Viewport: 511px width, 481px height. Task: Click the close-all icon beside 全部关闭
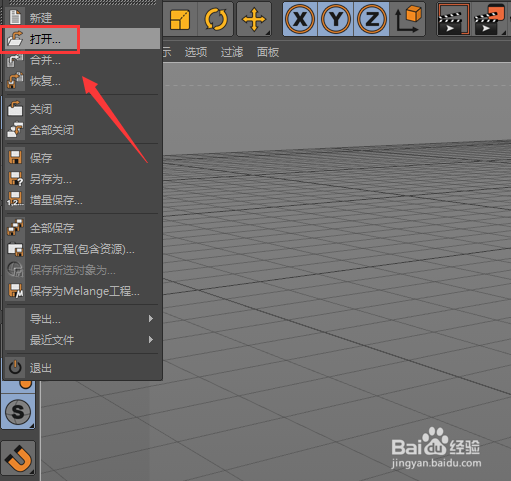pos(15,130)
